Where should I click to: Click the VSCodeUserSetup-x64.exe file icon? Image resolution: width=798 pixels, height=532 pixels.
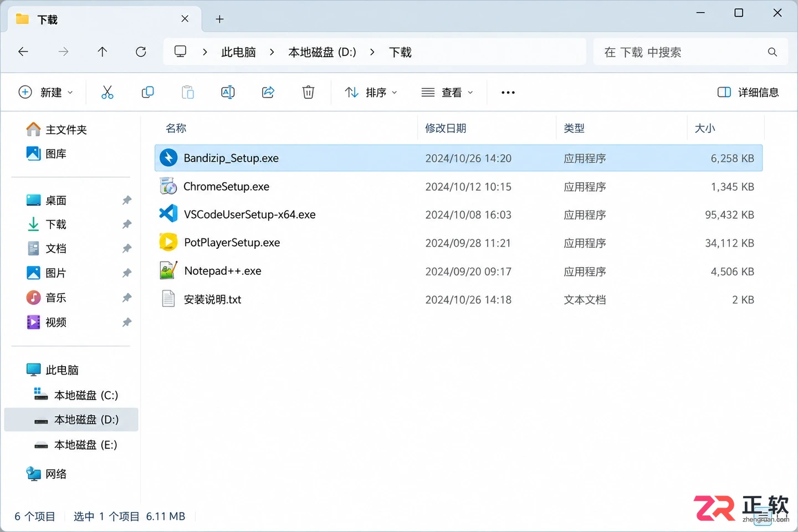[168, 214]
